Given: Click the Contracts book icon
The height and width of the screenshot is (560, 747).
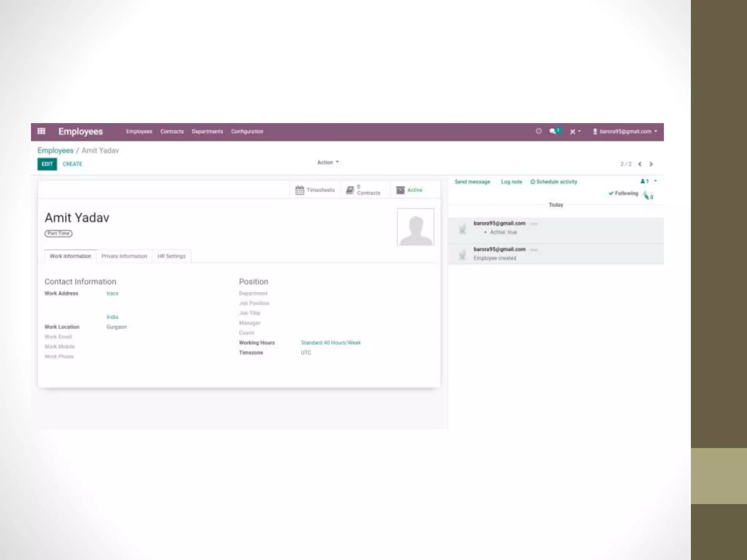Looking at the screenshot, I should 350,190.
